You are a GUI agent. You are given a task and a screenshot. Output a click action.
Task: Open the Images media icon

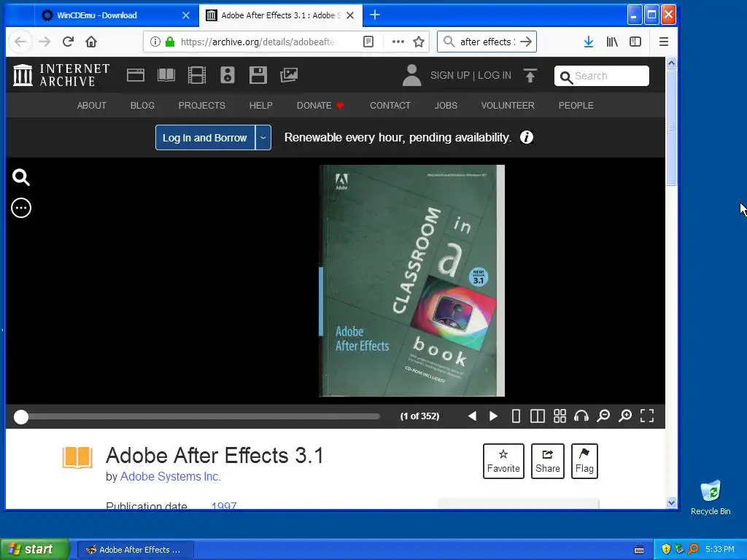(x=289, y=75)
